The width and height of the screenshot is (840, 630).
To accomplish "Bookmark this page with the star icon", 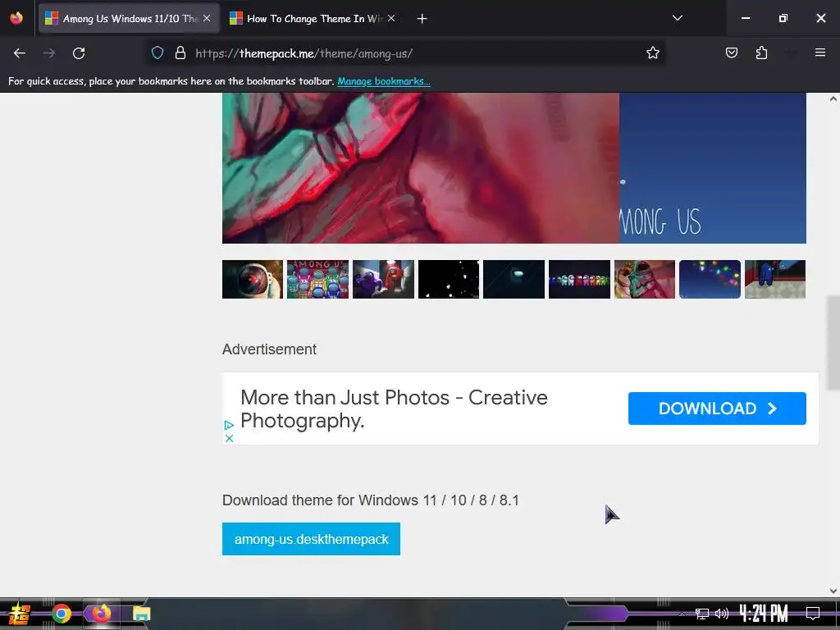I will [652, 53].
